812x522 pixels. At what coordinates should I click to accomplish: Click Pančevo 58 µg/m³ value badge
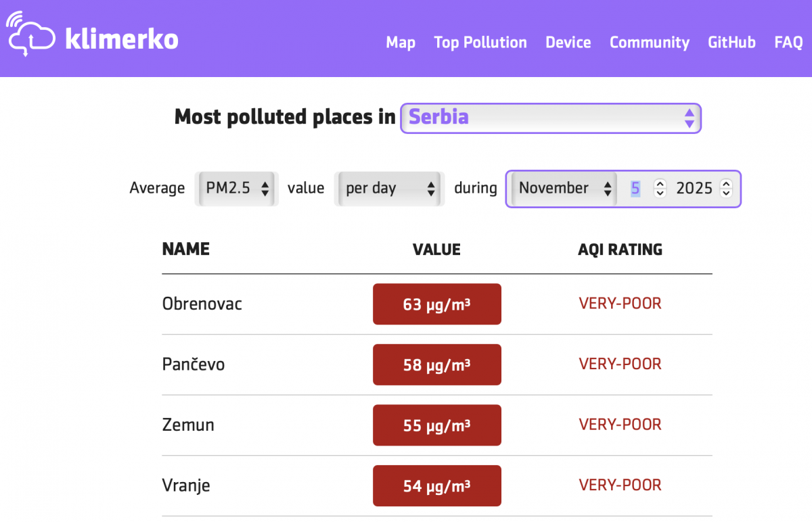point(436,365)
